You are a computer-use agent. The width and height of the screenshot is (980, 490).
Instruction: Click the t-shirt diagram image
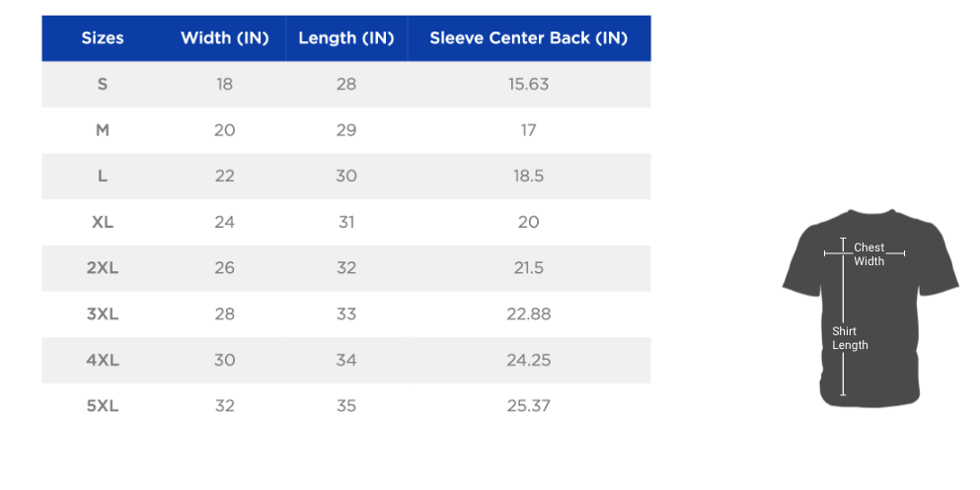[870, 309]
